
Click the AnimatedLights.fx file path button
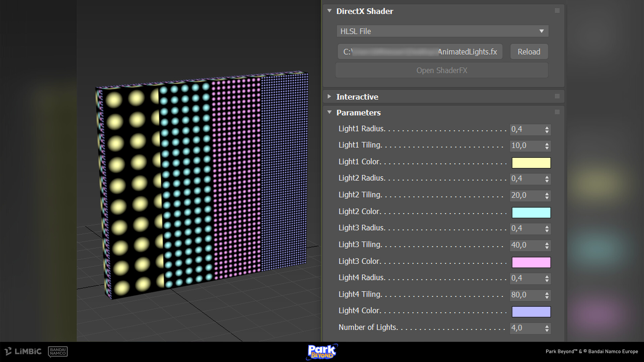[420, 52]
